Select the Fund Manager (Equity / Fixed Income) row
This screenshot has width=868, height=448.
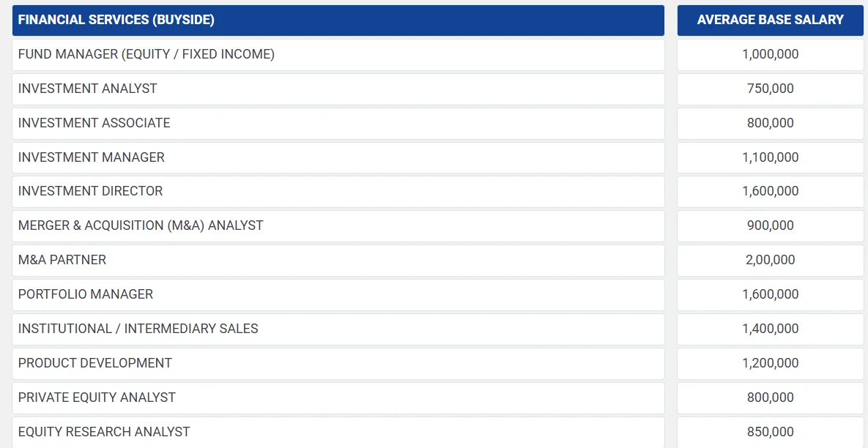(146, 54)
